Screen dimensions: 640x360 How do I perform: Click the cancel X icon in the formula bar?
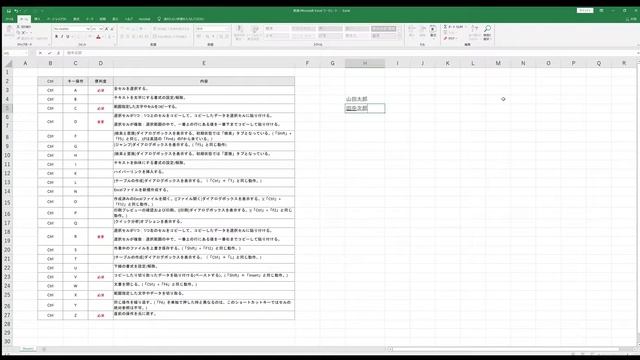click(40, 53)
